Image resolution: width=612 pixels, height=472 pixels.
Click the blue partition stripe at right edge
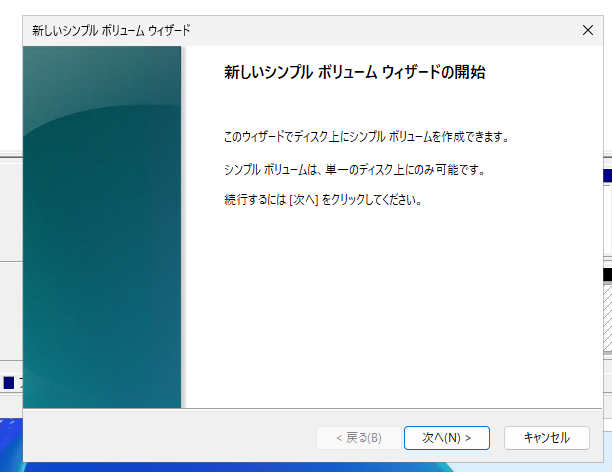pos(607,176)
